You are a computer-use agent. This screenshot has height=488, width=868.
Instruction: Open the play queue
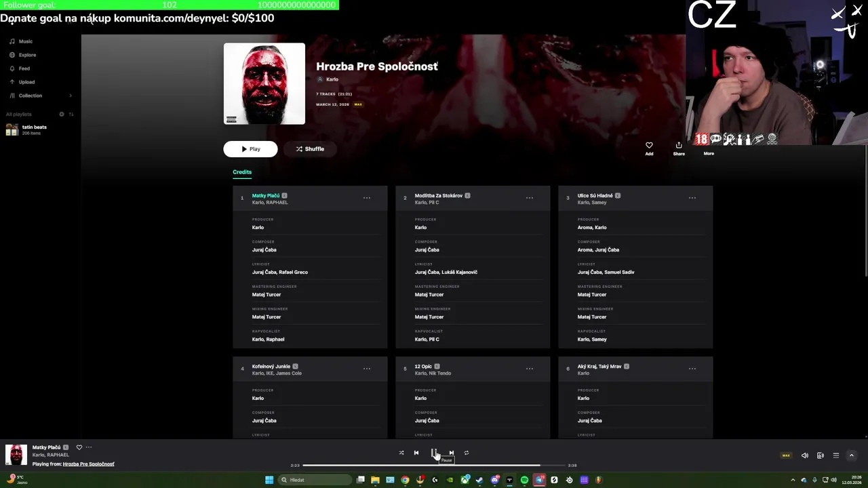coord(836,455)
